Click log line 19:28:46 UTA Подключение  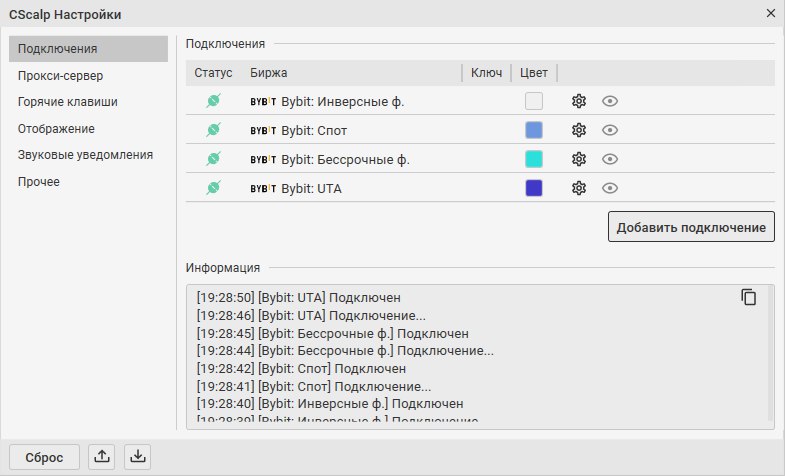coord(311,315)
